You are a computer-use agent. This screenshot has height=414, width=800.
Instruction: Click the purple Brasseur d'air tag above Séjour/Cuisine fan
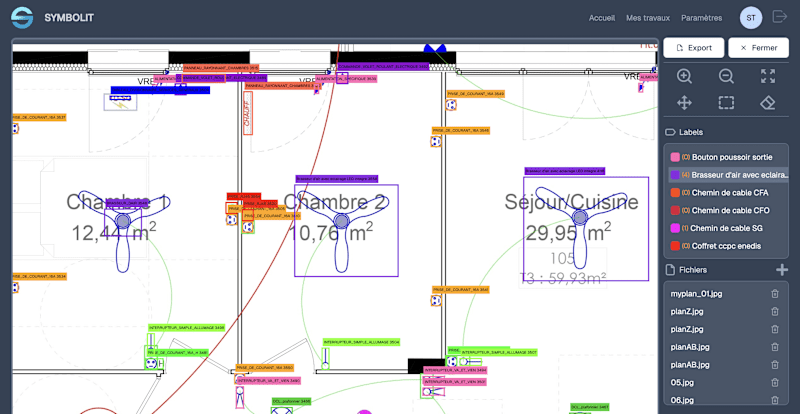click(565, 171)
